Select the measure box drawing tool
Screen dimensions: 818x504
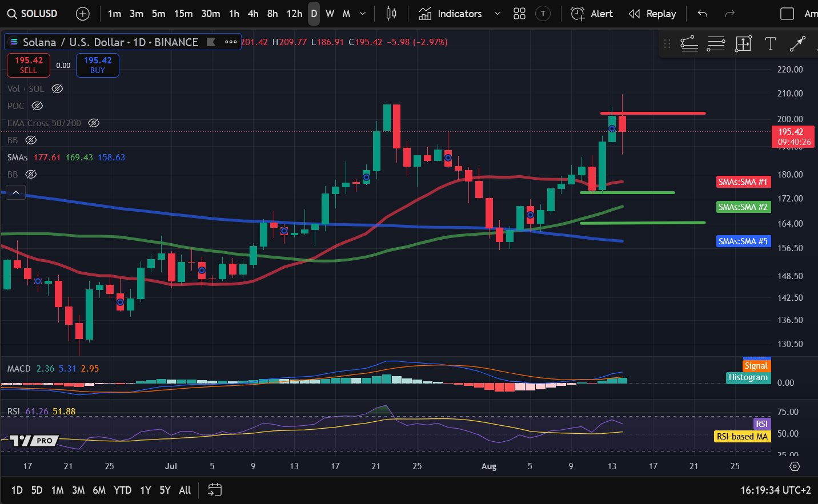[x=743, y=43]
